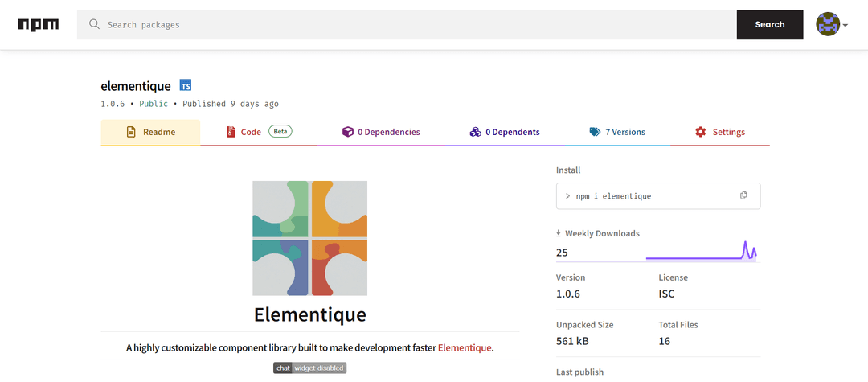Click the Install label
Screen dimensions: 868x382
click(568, 170)
